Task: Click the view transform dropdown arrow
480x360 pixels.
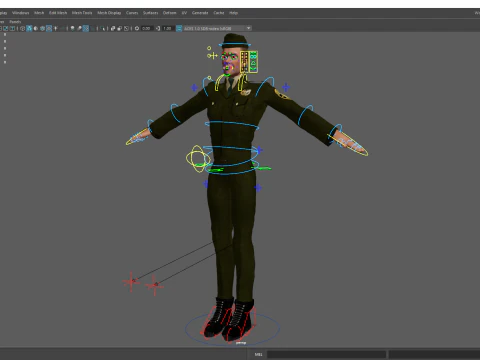Action: pos(248,28)
